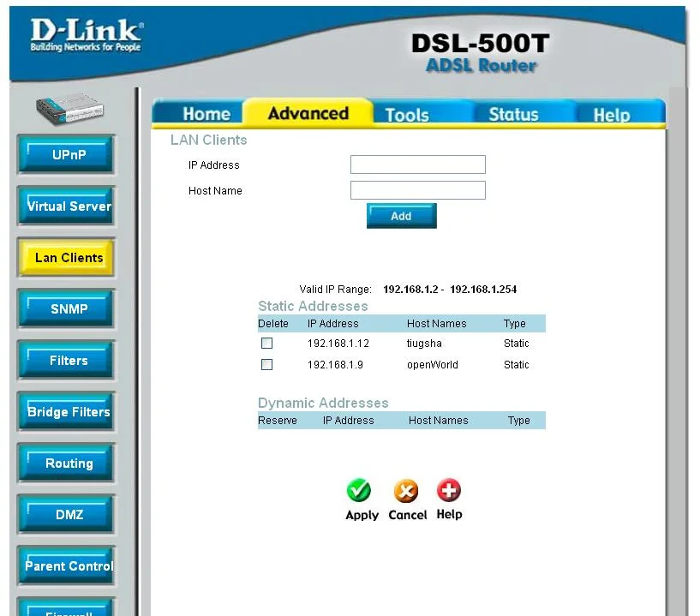The image size is (700, 616).
Task: Check the delete box for 192.168.1.12
Action: click(x=266, y=343)
